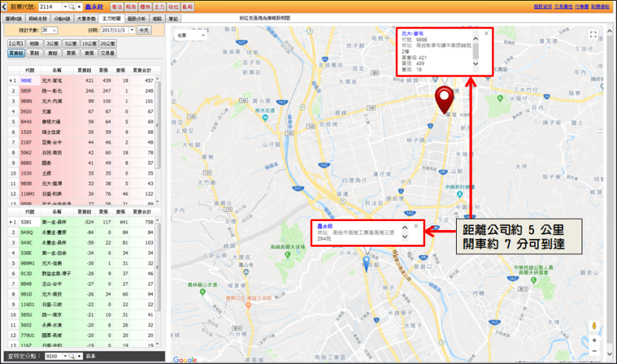Click the magnifier search icon beside 2114
The width and height of the screenshot is (617, 364).
(71, 7)
